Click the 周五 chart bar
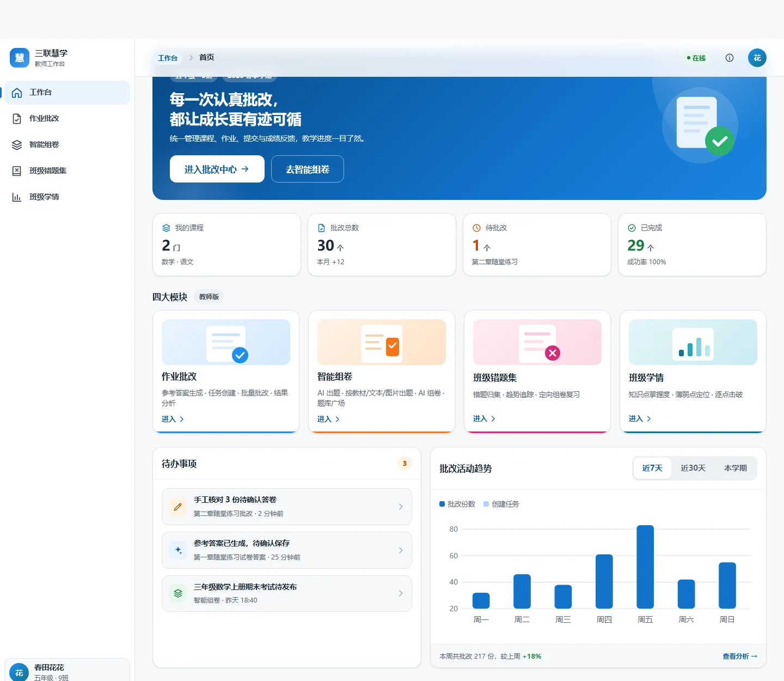Screen dimensions: 784x681 click(x=645, y=567)
